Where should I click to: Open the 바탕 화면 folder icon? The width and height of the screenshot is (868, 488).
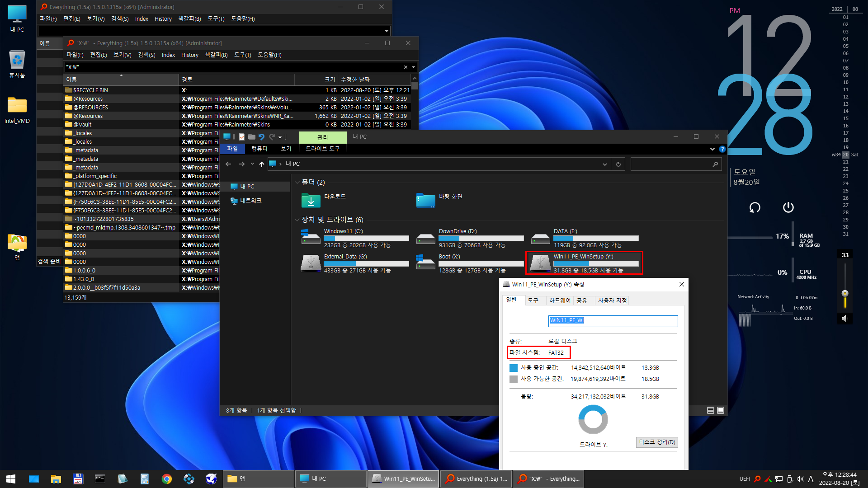tap(425, 200)
